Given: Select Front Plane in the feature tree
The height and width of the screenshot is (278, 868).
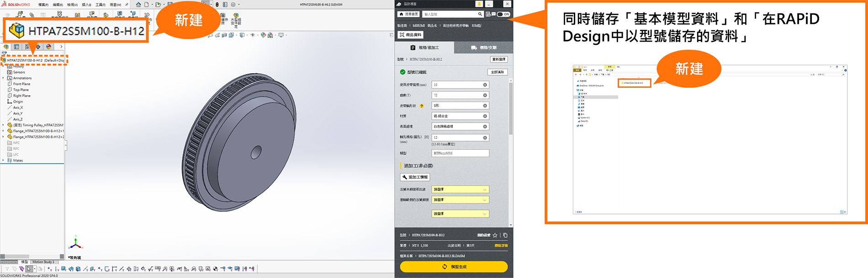Looking at the screenshot, I should [21, 84].
